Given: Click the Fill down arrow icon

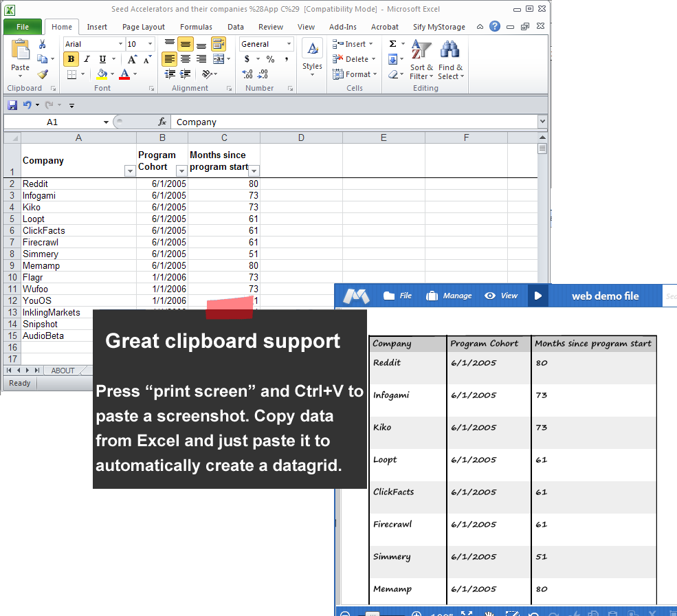Looking at the screenshot, I should click(x=393, y=59).
